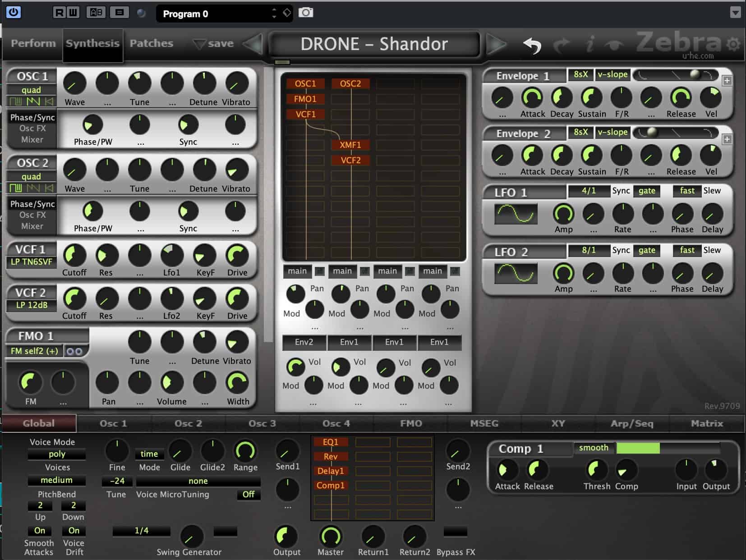Open Envelope 1 8sX mode selector
746x560 pixels.
pos(581,74)
